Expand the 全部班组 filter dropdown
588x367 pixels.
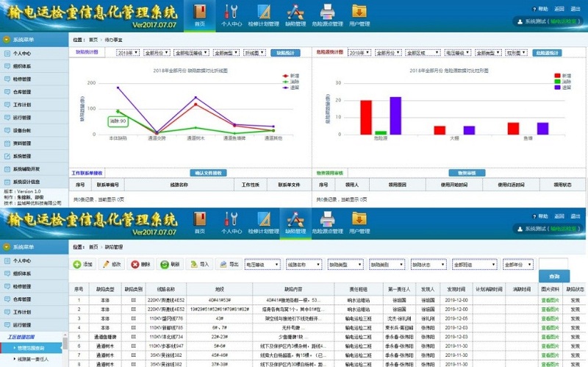(x=469, y=264)
